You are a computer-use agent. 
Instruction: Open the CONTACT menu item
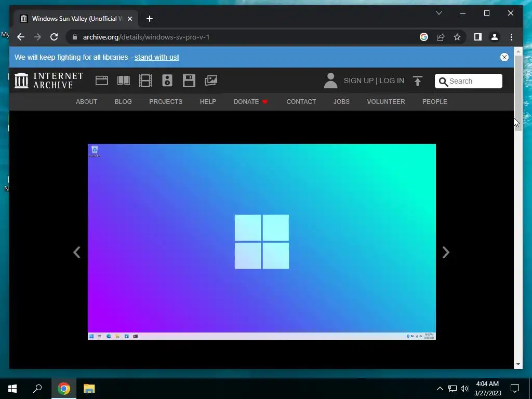301,101
